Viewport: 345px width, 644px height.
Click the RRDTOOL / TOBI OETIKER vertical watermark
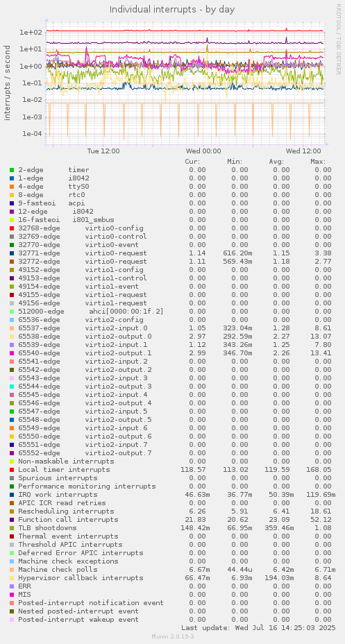[338, 40]
